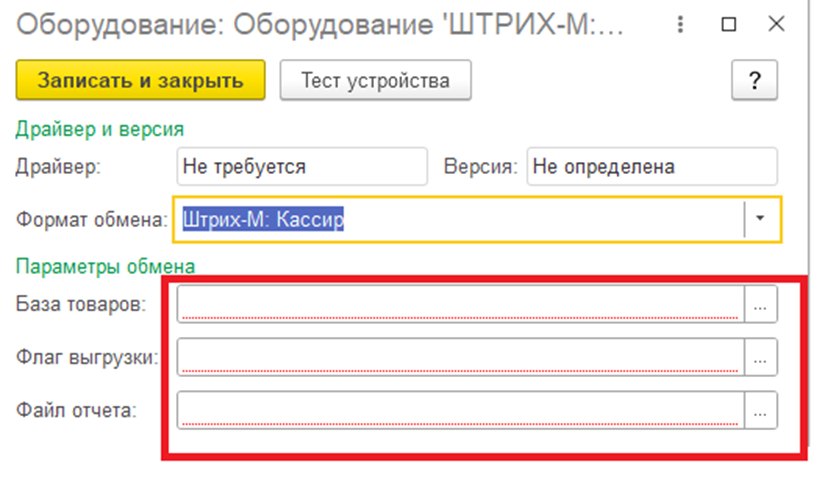Click the 'Версия' field 'Не определена'
Image resolution: width=825 pixels, height=489 pixels.
652,166
